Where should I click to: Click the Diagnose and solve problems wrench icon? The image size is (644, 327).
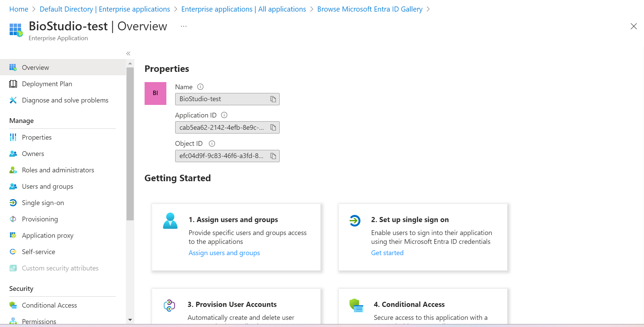coord(13,100)
